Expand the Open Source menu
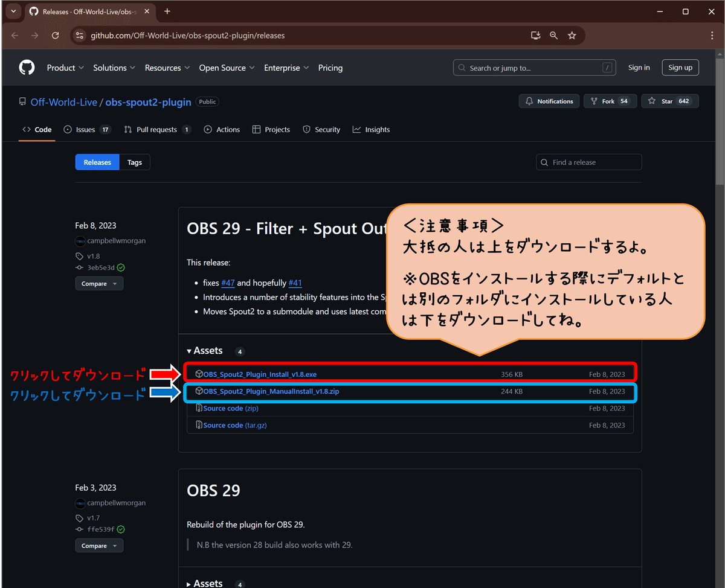The image size is (725, 588). tap(227, 68)
